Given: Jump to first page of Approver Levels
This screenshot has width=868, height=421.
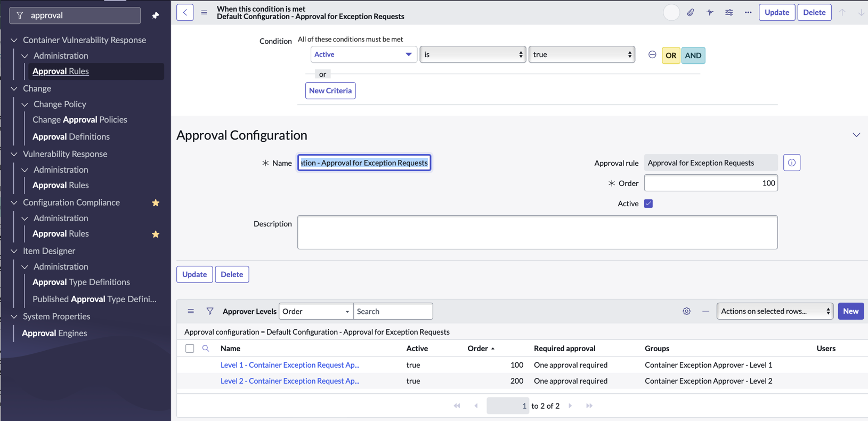Looking at the screenshot, I should [457, 406].
